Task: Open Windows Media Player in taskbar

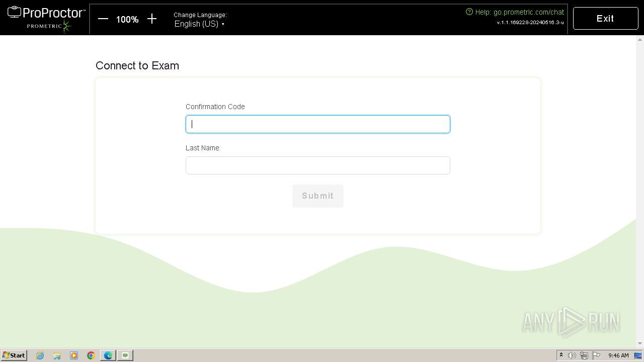Action: point(74,355)
